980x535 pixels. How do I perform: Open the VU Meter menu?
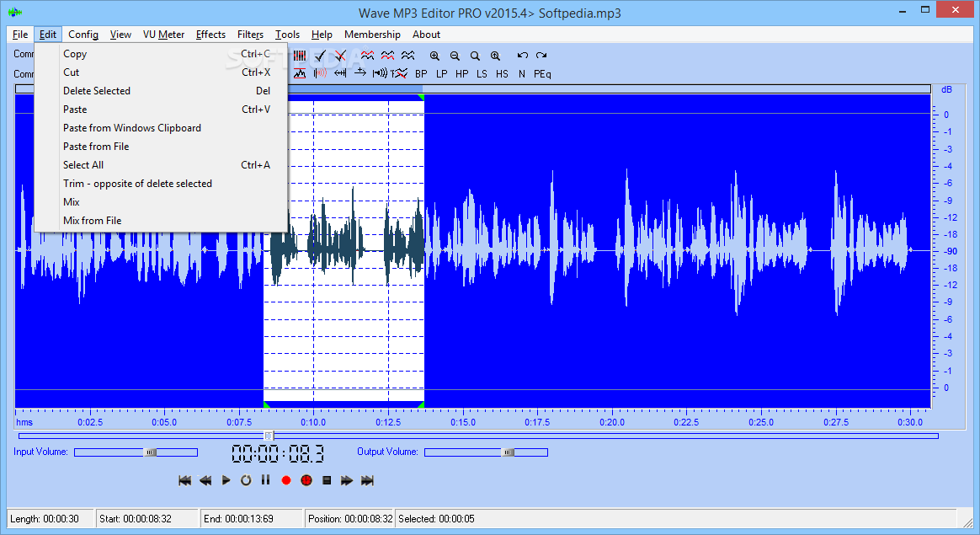163,35
